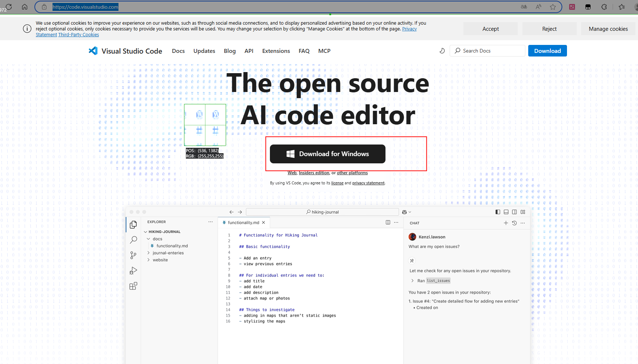This screenshot has height=364, width=638.
Task: Open Run and Debug icon in preview
Action: click(x=133, y=271)
